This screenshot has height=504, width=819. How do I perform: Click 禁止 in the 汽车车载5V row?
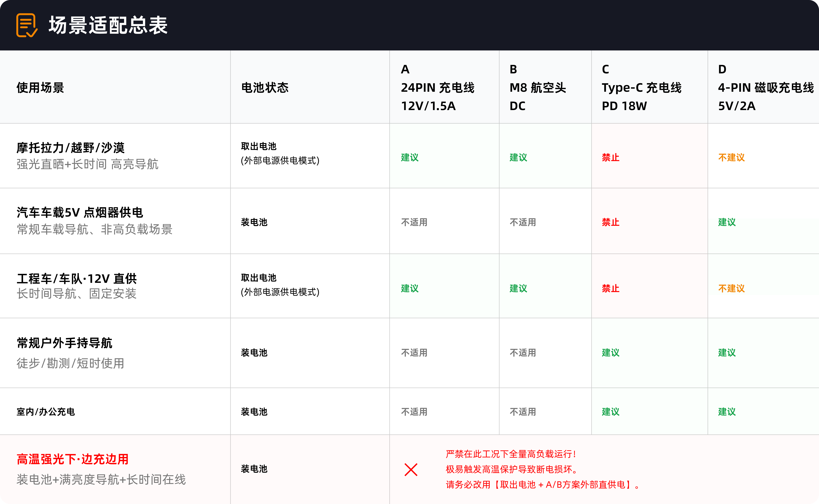(x=611, y=222)
